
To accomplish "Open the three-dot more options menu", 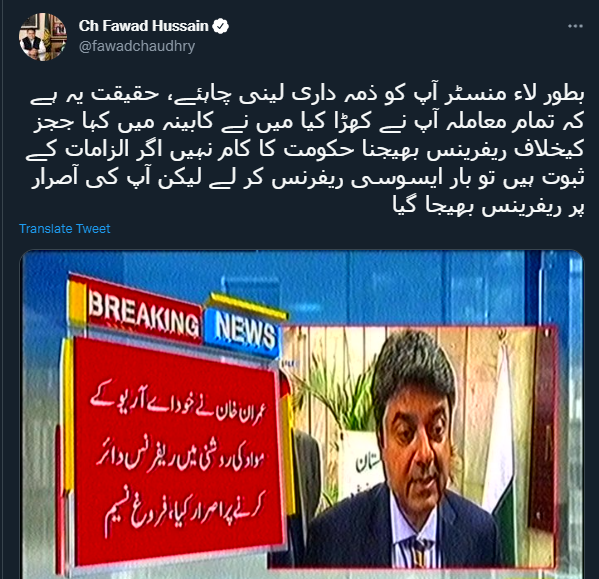I will point(575,26).
